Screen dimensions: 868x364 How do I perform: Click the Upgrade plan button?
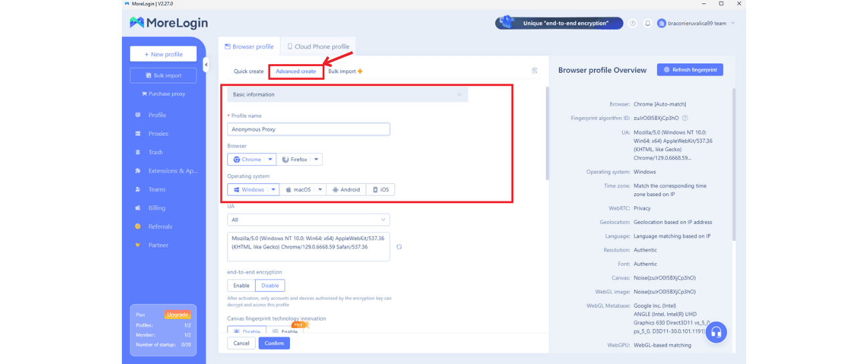[177, 314]
